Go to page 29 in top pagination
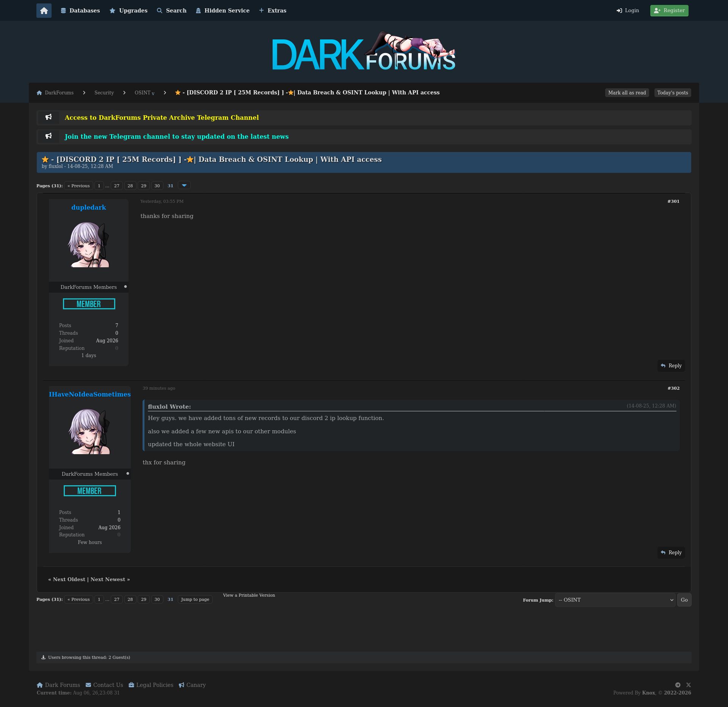Image resolution: width=728 pixels, height=707 pixels. [x=144, y=186]
